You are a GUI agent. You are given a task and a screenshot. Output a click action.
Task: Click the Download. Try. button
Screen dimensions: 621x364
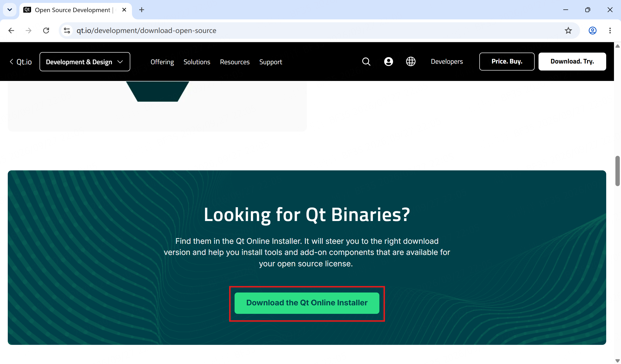coord(572,62)
